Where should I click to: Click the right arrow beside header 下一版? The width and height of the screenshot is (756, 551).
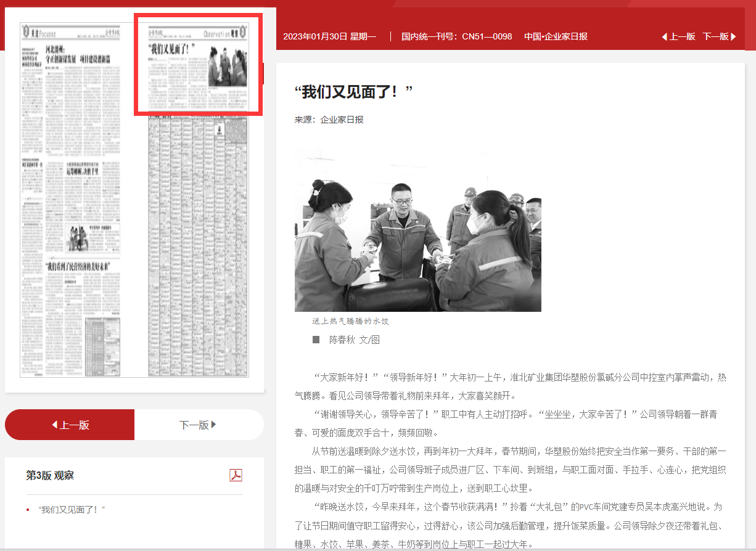point(733,37)
